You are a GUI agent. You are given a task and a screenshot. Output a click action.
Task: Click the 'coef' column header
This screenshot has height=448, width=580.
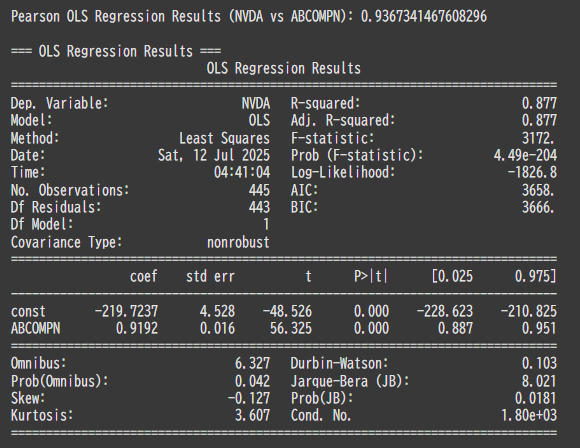[x=144, y=277]
